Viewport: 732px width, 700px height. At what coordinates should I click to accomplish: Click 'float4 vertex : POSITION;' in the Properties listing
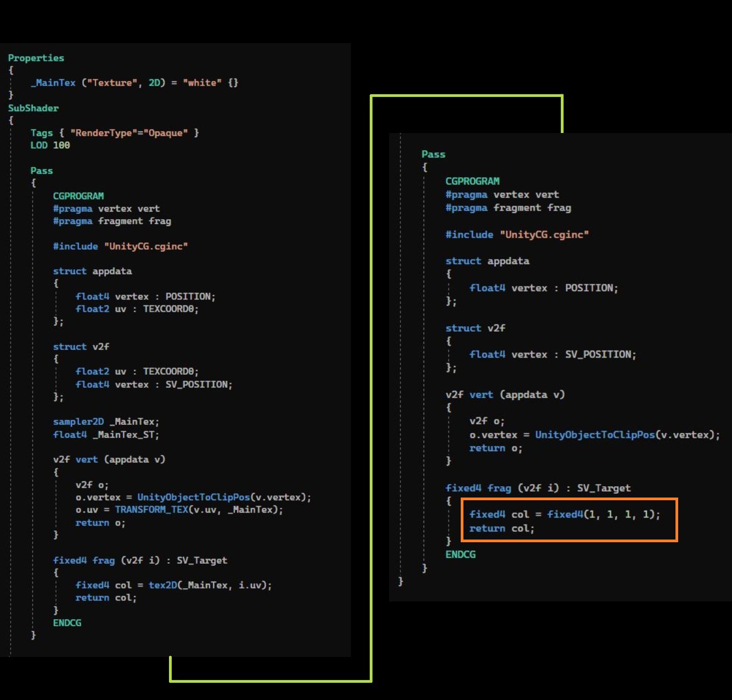point(146,296)
